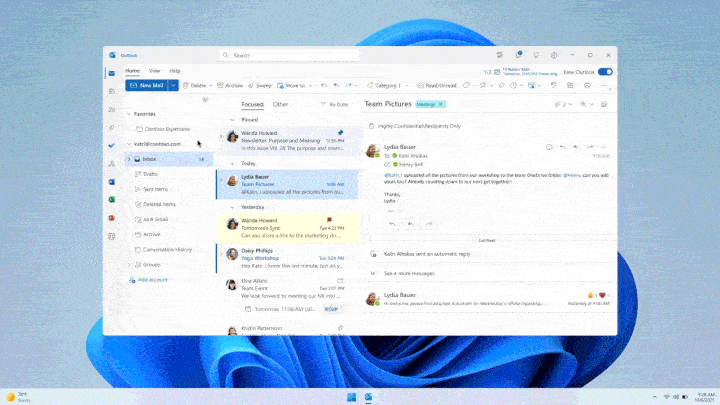Open the New Mail dropdown arrow
Image resolution: width=720 pixels, height=405 pixels.
[173, 85]
